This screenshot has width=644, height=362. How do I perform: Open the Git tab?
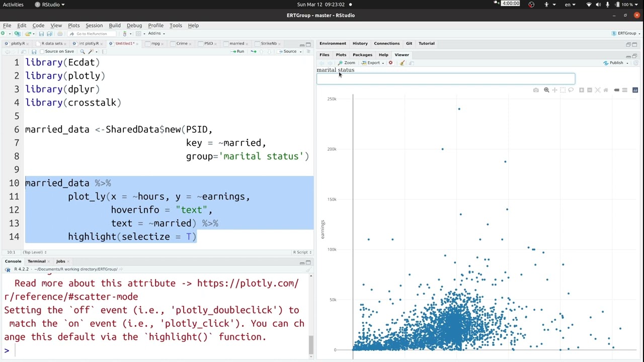pos(409,44)
